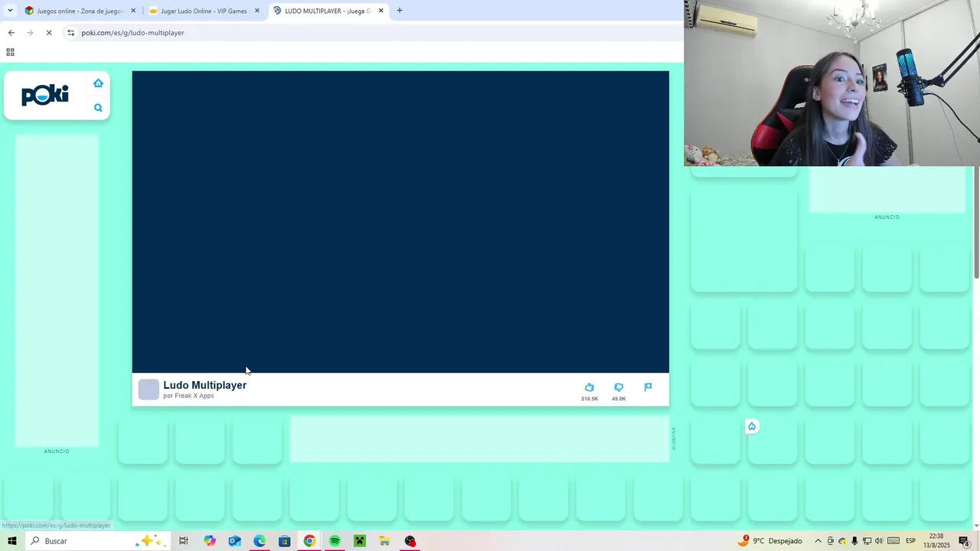Open the Windows Start menu
The width and height of the screenshot is (980, 551).
[x=11, y=541]
